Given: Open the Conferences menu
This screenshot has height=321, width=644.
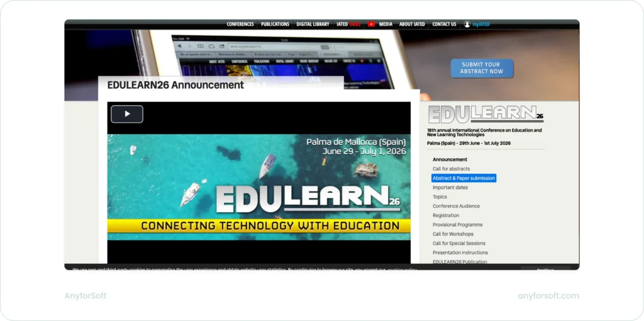Looking at the screenshot, I should (240, 25).
